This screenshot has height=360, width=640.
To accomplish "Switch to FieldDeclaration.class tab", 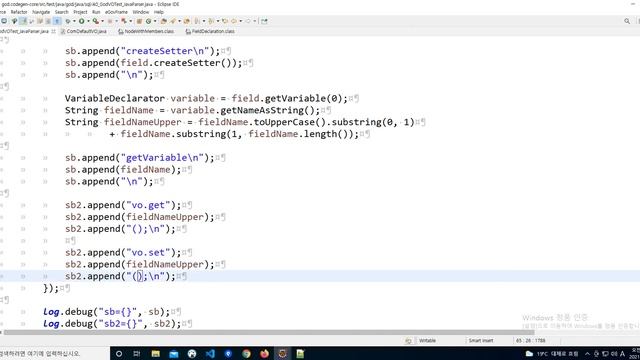I will (210, 31).
